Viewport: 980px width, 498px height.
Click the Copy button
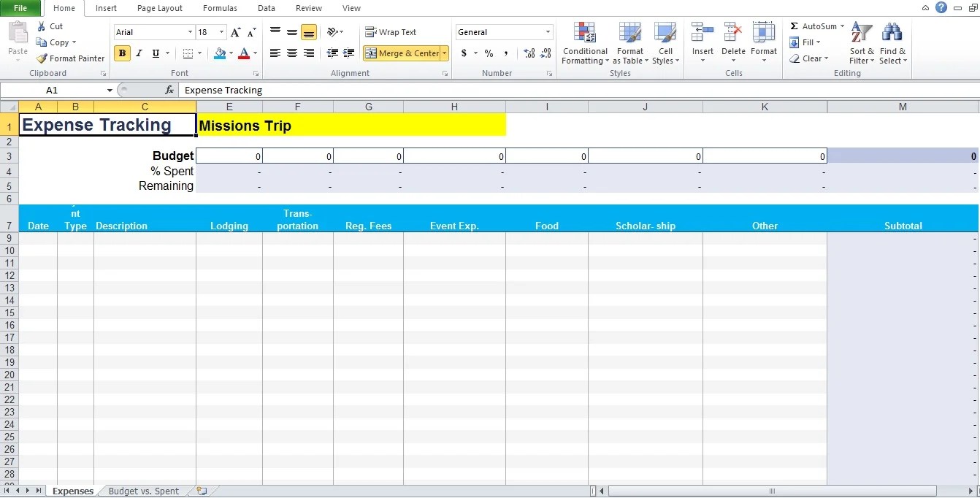[x=55, y=42]
